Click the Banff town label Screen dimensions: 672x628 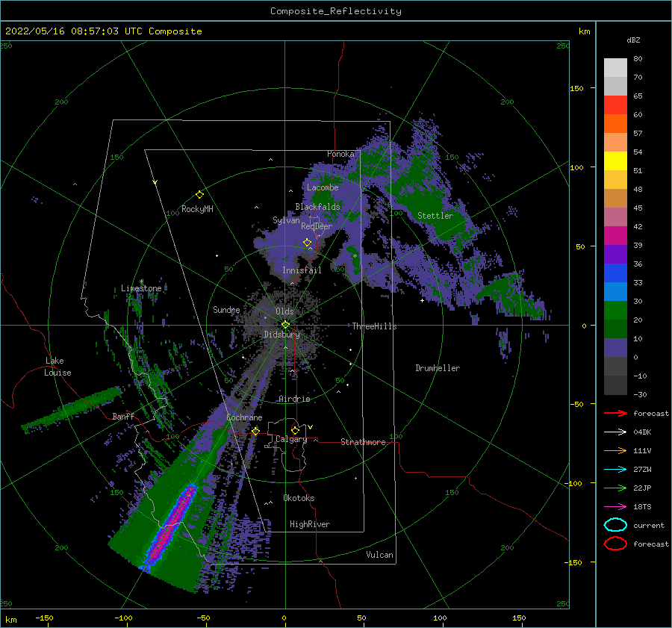point(123,416)
